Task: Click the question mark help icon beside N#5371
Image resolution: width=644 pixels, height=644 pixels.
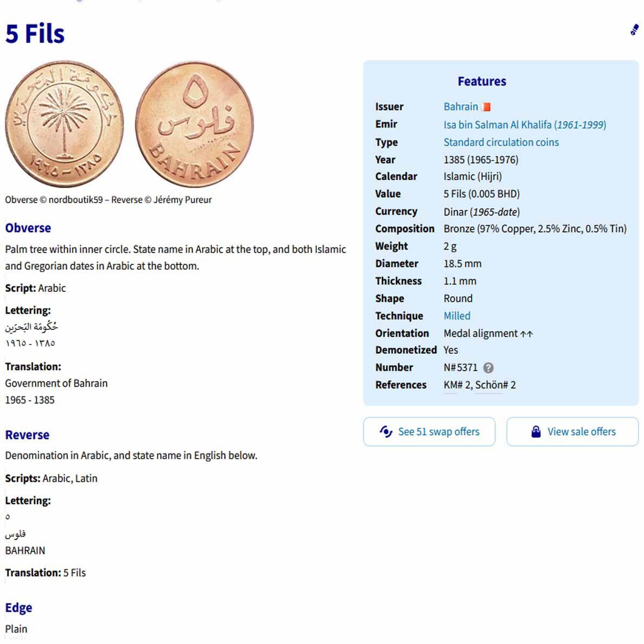Action: pyautogui.click(x=488, y=368)
